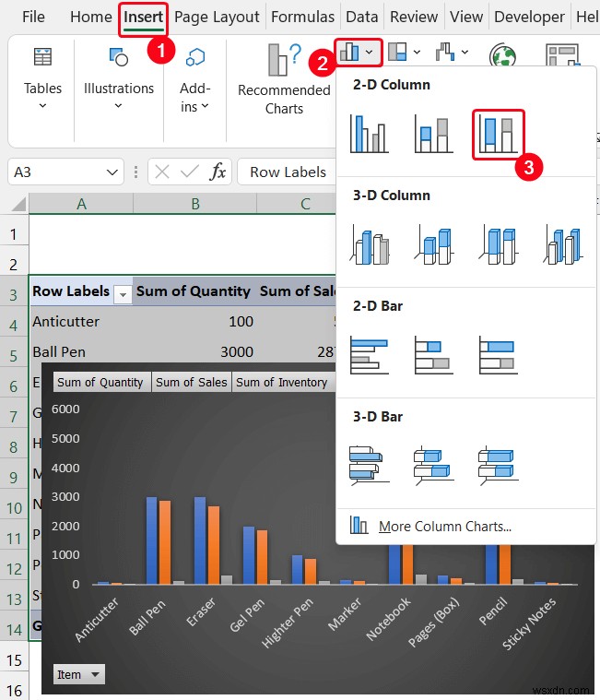The image size is (600, 700).
Task: Select the 100% Stacked Column 2-D chart
Action: coord(499,135)
